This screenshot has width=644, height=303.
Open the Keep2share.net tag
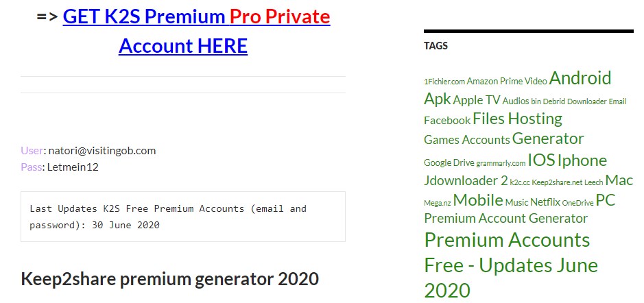[557, 183]
